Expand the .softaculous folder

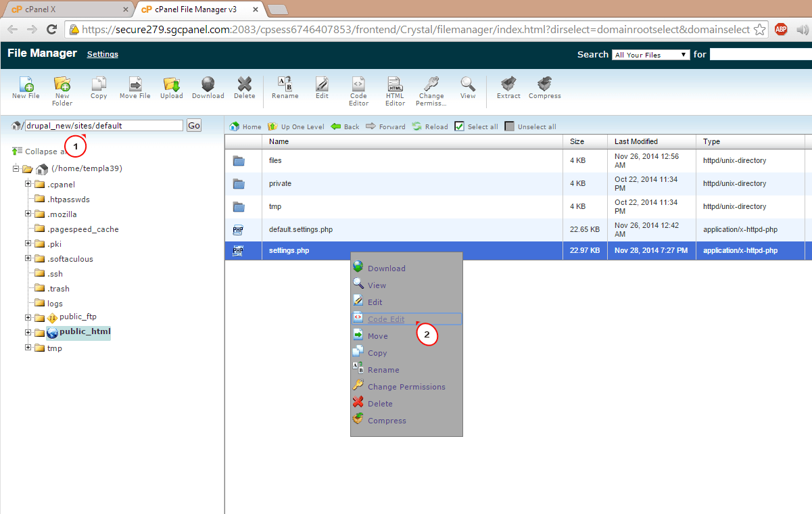[x=28, y=258]
